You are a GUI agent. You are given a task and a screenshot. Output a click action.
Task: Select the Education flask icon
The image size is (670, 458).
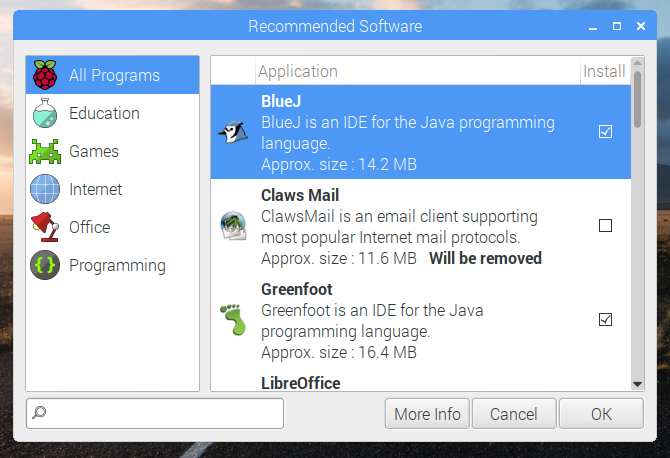pos(45,113)
